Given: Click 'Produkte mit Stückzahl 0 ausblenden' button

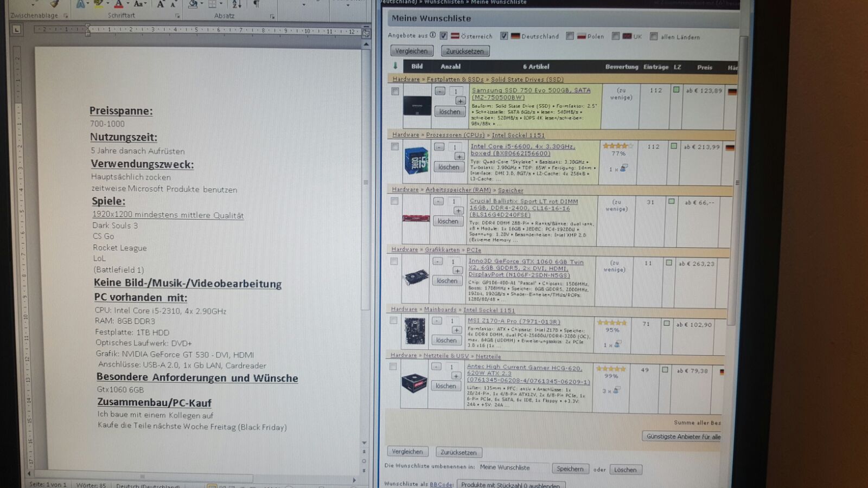Looking at the screenshot, I should [x=510, y=484].
